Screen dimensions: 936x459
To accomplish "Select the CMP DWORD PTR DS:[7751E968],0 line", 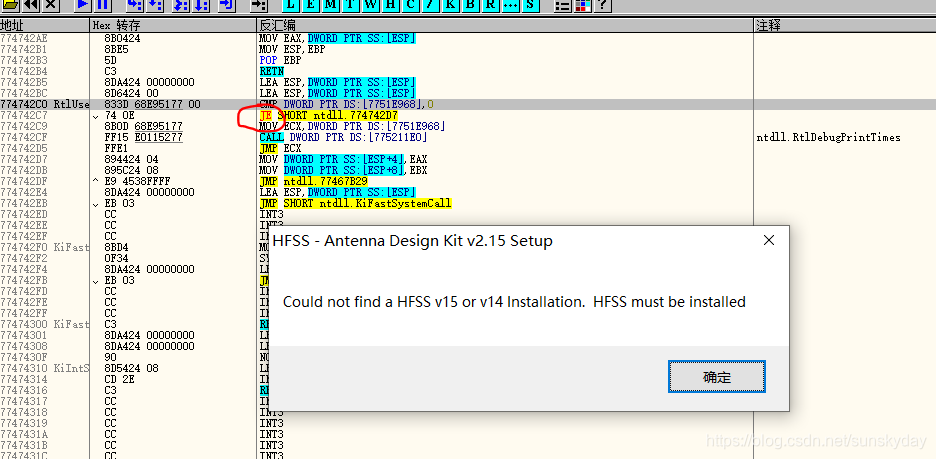I will (x=346, y=104).
